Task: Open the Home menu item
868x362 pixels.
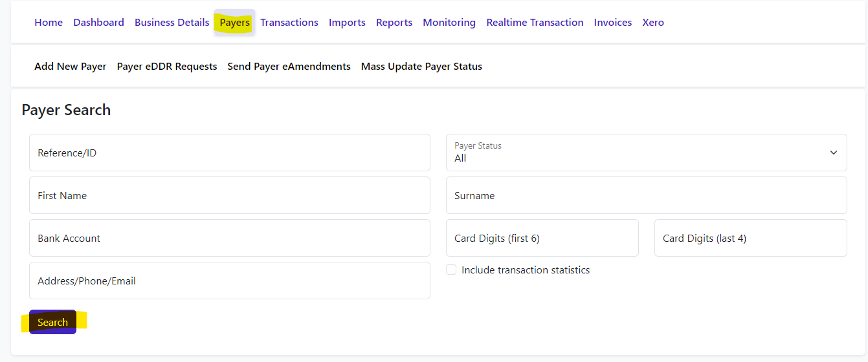Action: coord(49,23)
